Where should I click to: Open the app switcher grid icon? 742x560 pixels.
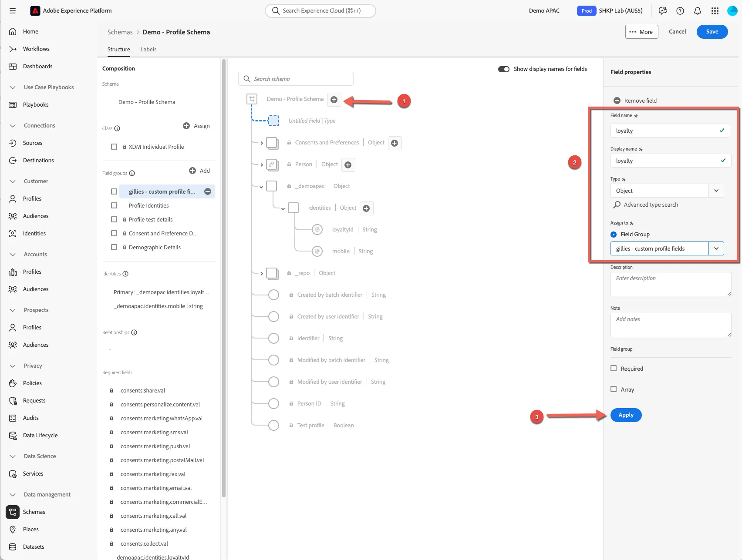tap(715, 11)
